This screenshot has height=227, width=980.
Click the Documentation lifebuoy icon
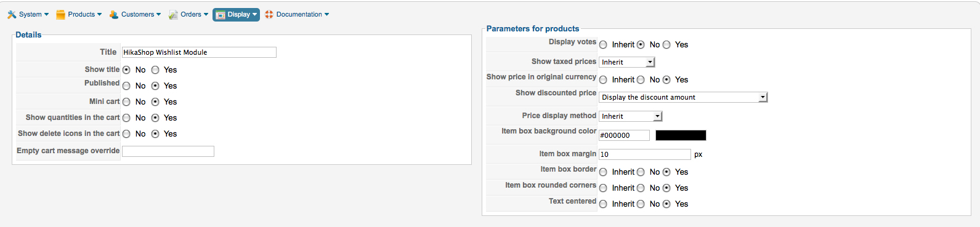coord(269,14)
